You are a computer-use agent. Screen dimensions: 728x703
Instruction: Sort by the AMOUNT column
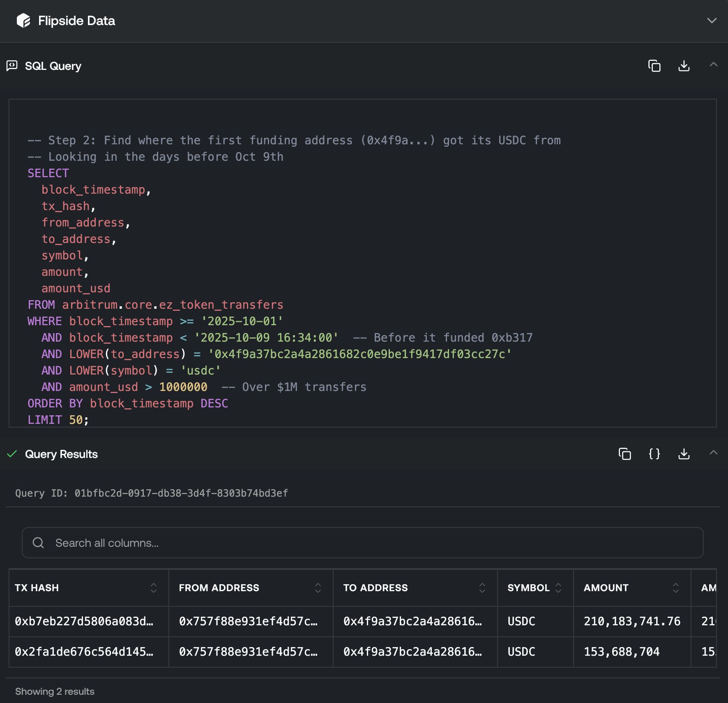[675, 588]
